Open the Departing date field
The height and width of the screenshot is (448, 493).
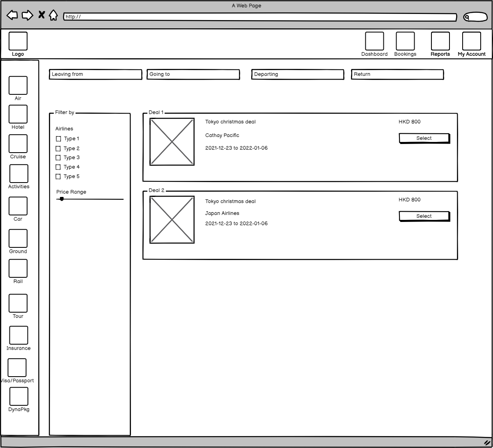coord(298,74)
